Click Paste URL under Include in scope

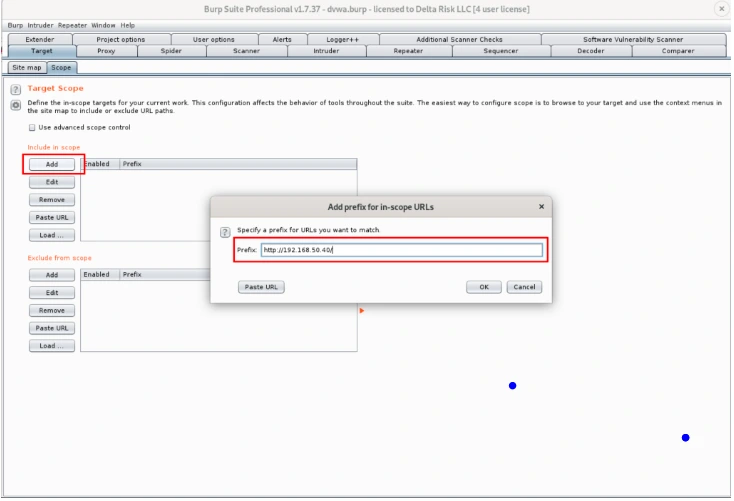[51, 218]
